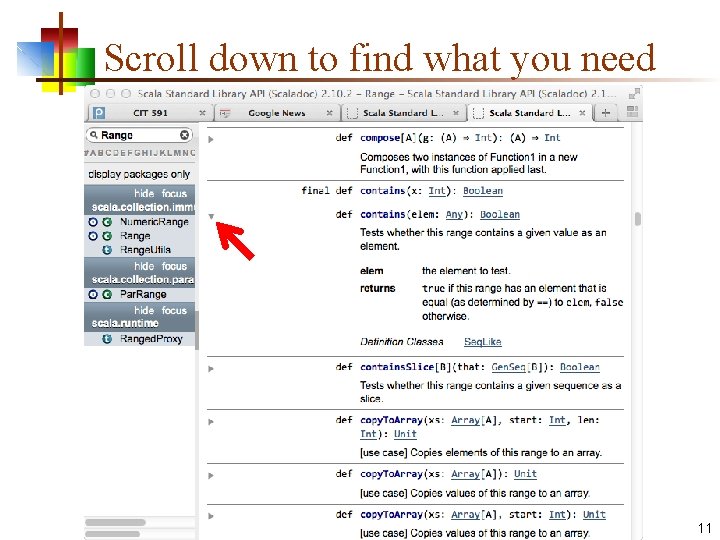
Task: Click the RangeUtils trait icon
Action: (107, 250)
